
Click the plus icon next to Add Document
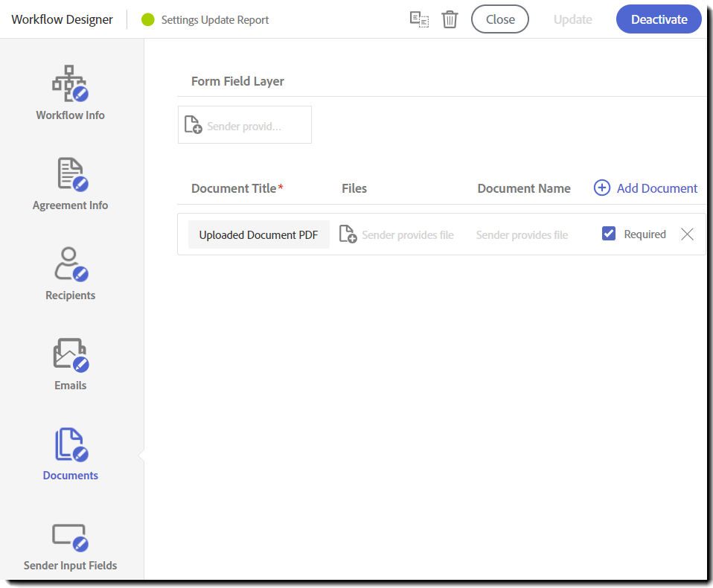(601, 188)
